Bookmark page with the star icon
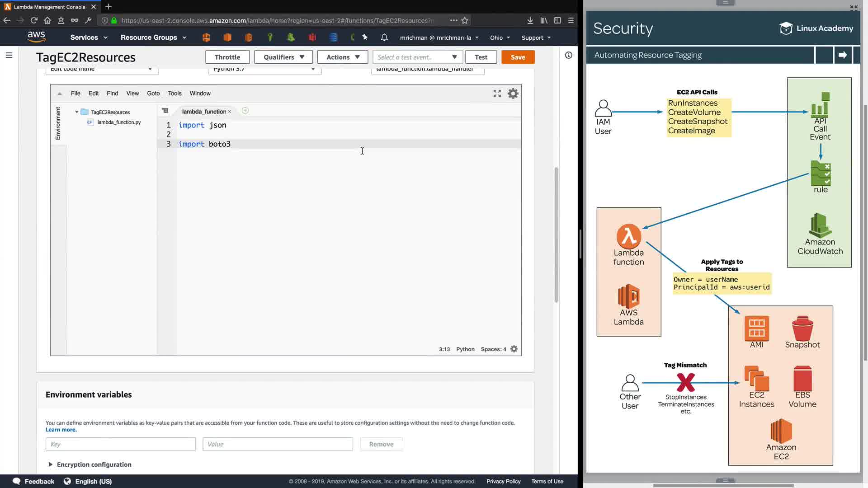868x488 pixels. pyautogui.click(x=465, y=20)
